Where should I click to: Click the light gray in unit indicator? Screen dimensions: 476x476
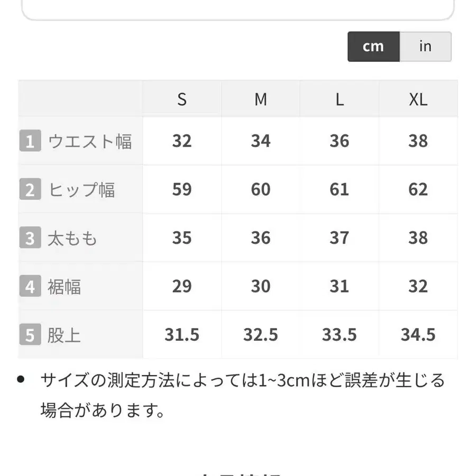pyautogui.click(x=425, y=47)
